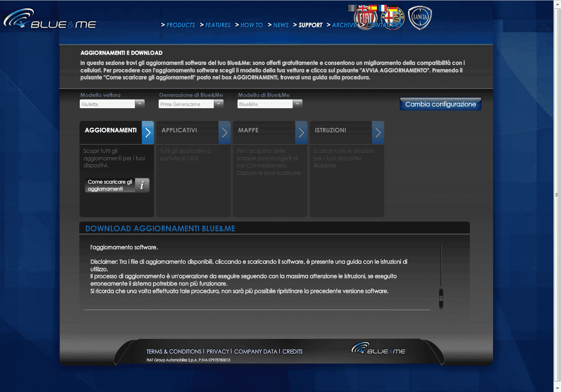
Task: Click the text 'Scopri tutti gli aggiornamenti per i tuoi dispositivi'
Action: point(114,158)
